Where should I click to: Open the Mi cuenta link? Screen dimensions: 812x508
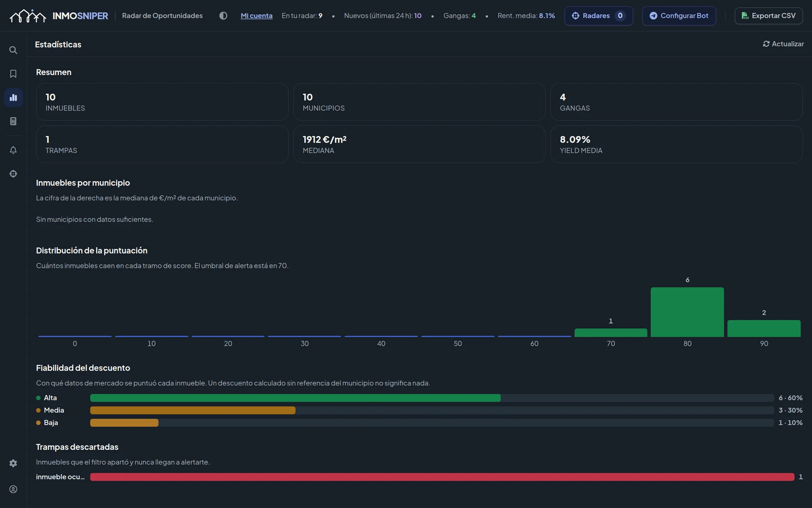[257, 15]
